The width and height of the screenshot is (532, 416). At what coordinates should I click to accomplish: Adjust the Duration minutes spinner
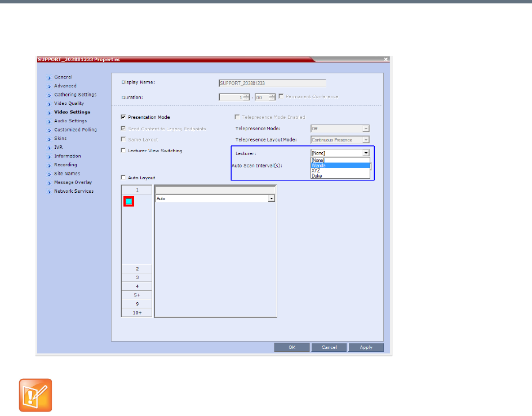[272, 98]
